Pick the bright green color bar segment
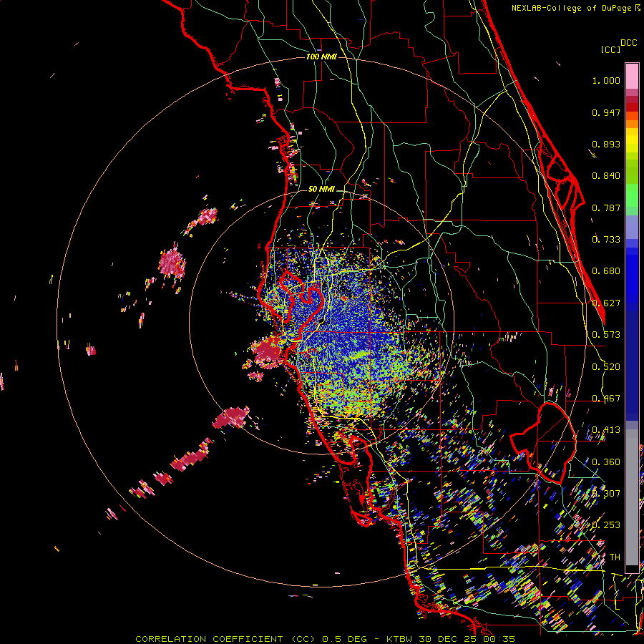The width and height of the screenshot is (644, 644). tap(632, 195)
